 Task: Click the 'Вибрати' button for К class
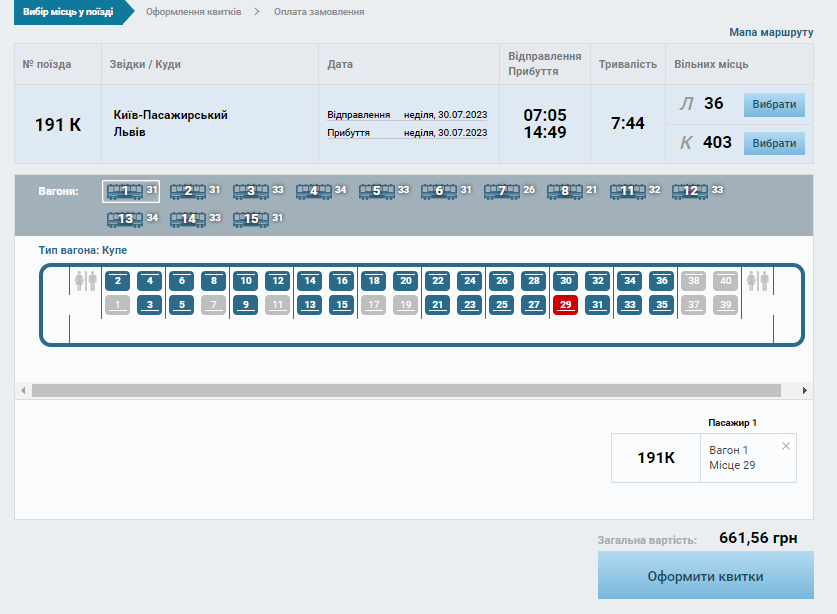click(x=774, y=143)
